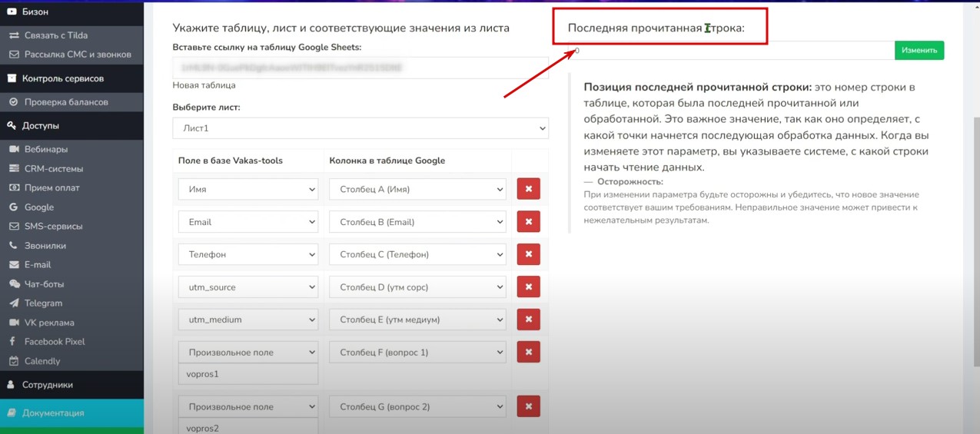
Task: Remove the Email mapping row
Action: [x=528, y=222]
